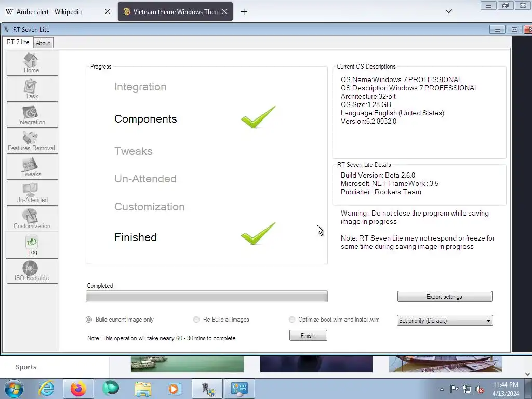Click the Finish button

point(308,336)
